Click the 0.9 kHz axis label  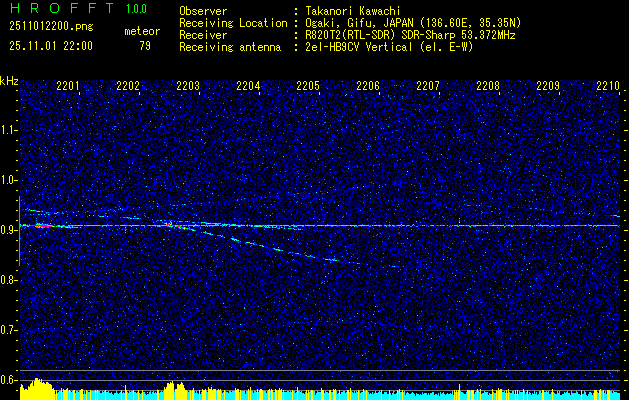coord(9,230)
